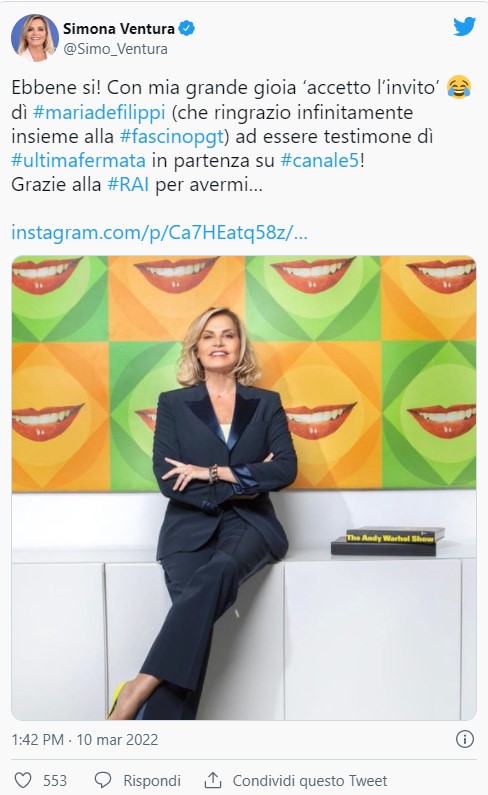The height and width of the screenshot is (795, 488).
Task: Click the Rispondi reply button
Action: click(x=152, y=780)
